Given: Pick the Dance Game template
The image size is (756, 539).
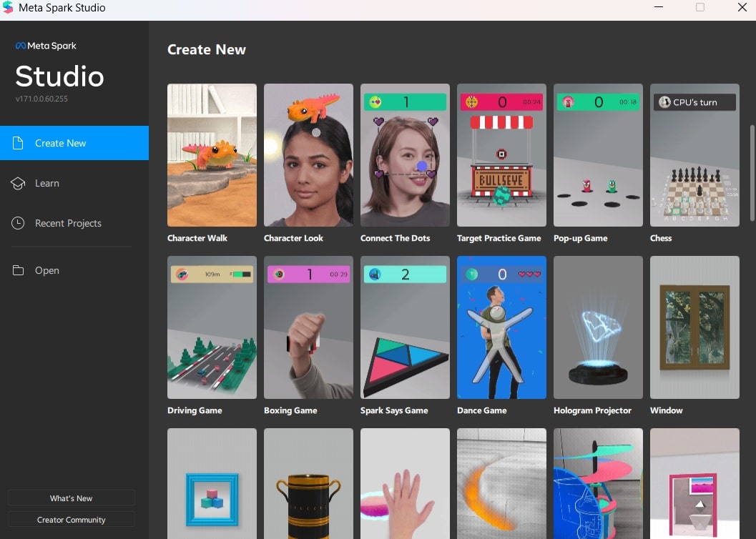Looking at the screenshot, I should pos(501,327).
